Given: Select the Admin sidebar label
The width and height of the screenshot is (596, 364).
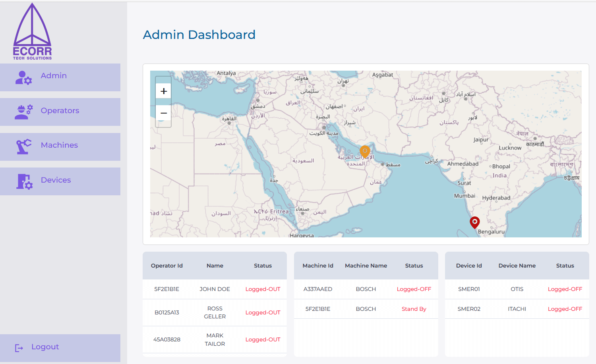Looking at the screenshot, I should [x=54, y=76].
